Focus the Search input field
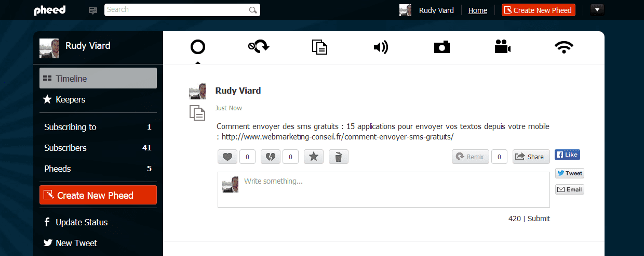This screenshot has width=644, height=256. coord(182,10)
